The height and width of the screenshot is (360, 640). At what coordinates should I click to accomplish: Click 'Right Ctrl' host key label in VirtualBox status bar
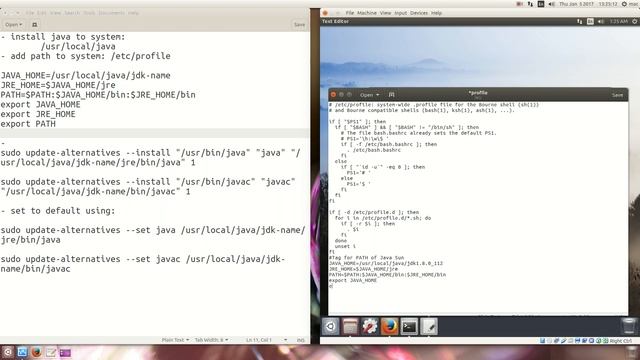621,340
